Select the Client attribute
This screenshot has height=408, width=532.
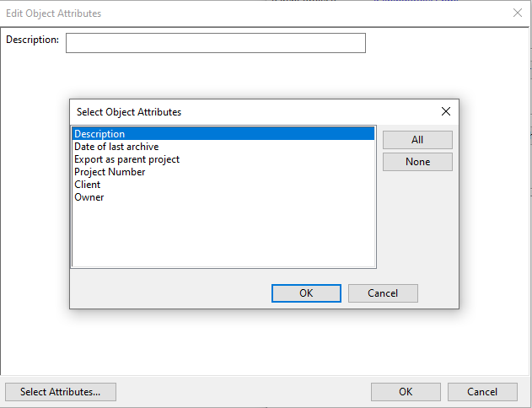87,185
